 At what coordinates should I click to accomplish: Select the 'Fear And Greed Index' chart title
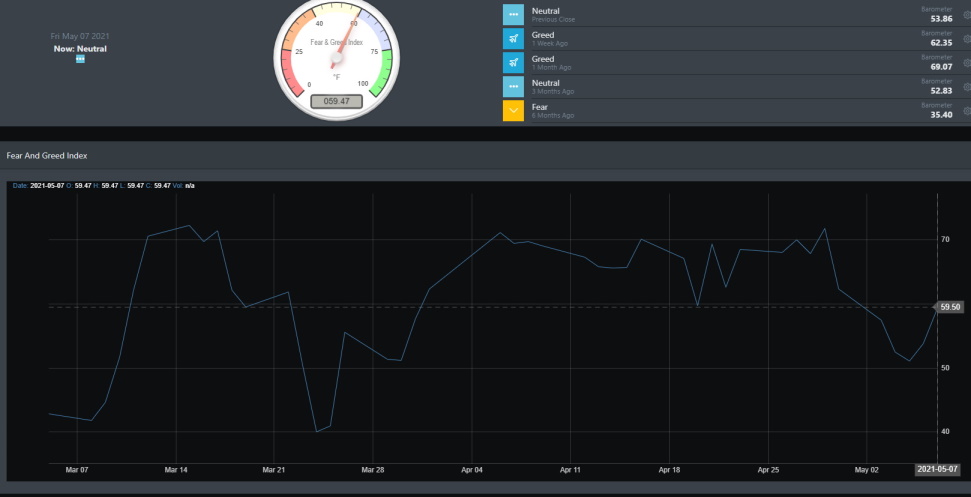click(47, 156)
